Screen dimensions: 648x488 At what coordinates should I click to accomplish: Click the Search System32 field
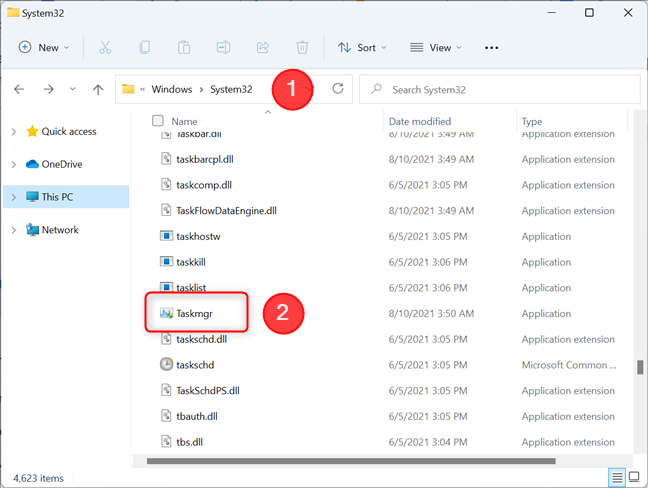coord(500,89)
